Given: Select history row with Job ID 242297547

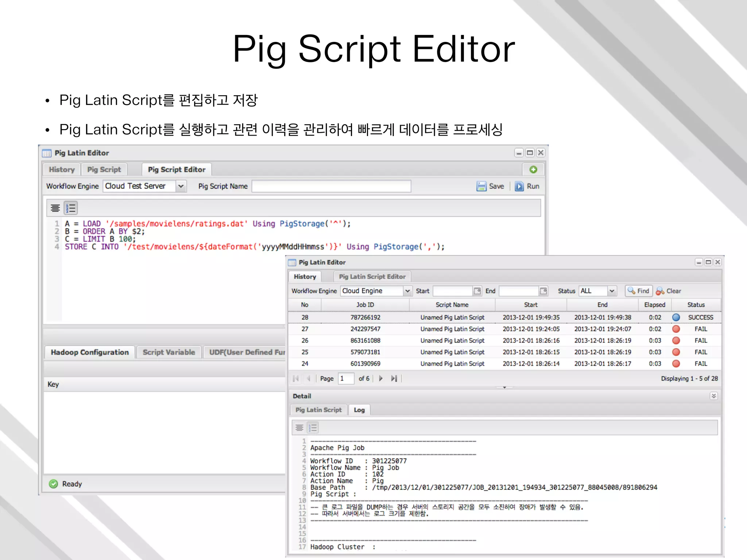Looking at the screenshot, I should [x=365, y=329].
